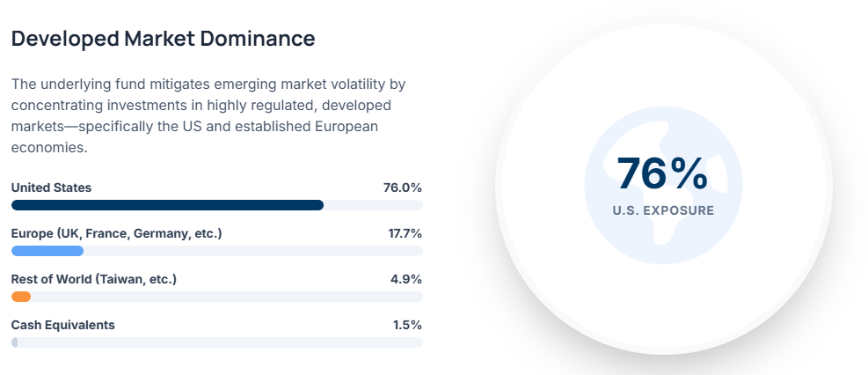868x375 pixels.
Task: Click the Europe (UK, France, Germany, etc.) label
Action: [116, 233]
